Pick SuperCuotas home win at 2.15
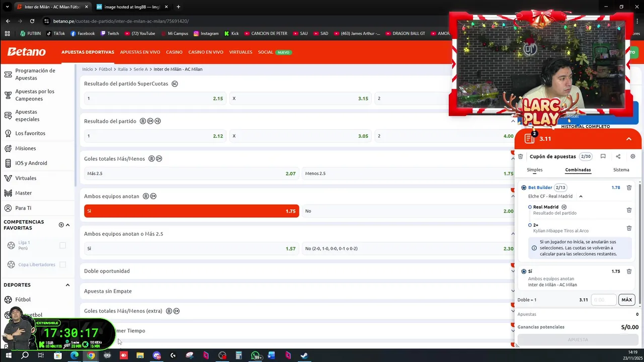The width and height of the screenshot is (644, 362). (155, 99)
